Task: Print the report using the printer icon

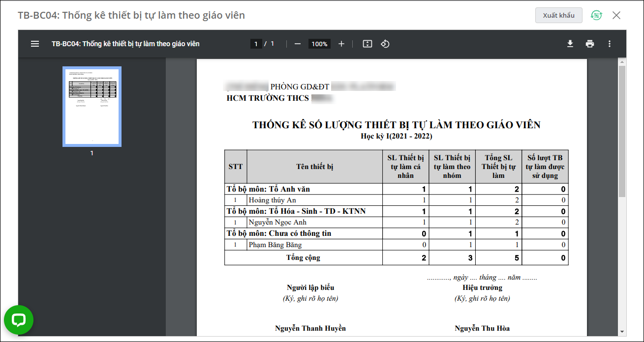Action: tap(590, 44)
